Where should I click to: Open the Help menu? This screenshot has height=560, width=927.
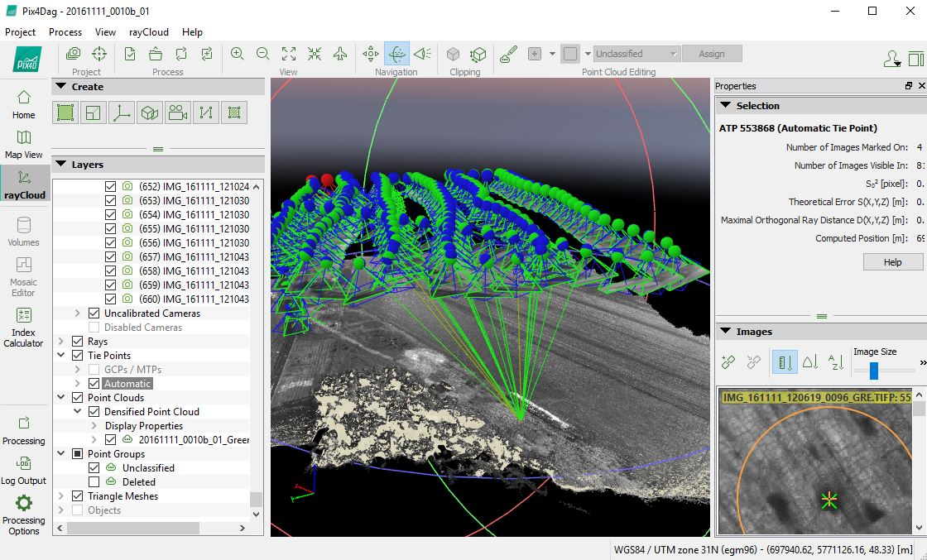(192, 32)
